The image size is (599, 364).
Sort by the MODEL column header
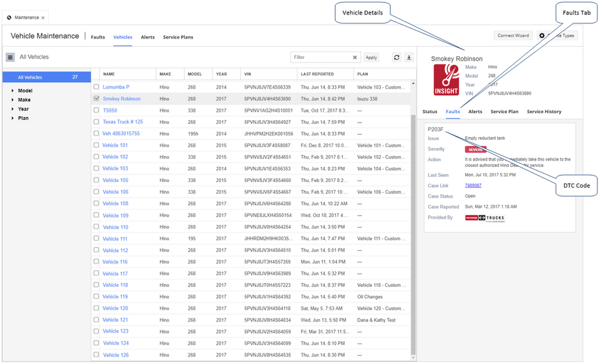click(194, 74)
